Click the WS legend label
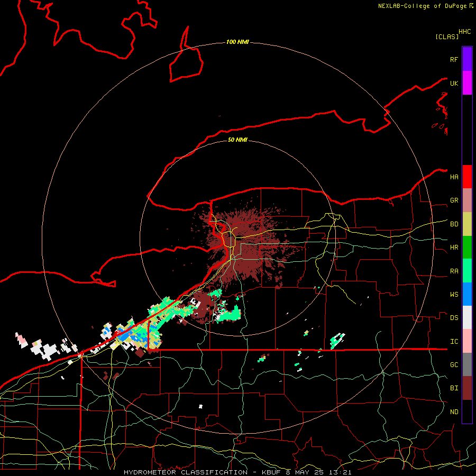 click(454, 294)
